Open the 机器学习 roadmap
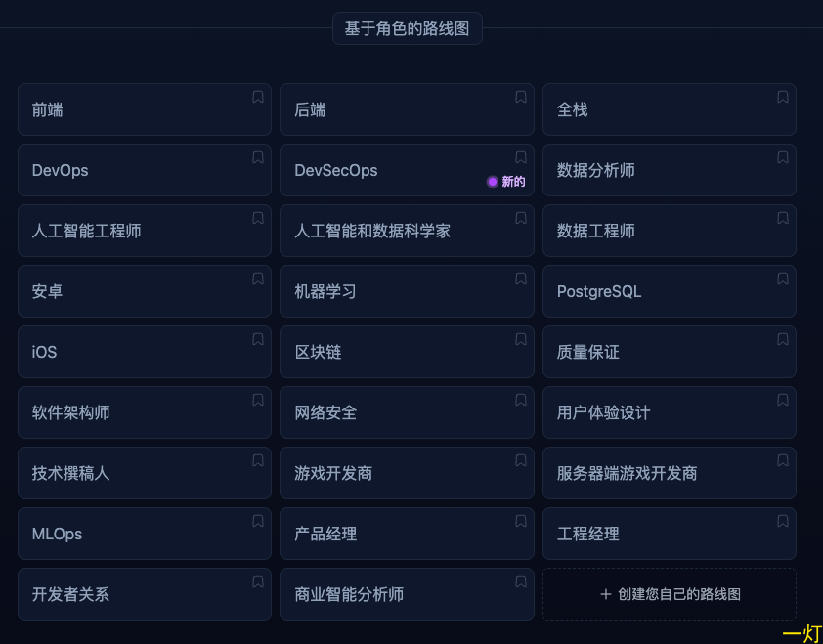This screenshot has width=823, height=644. pos(407,291)
